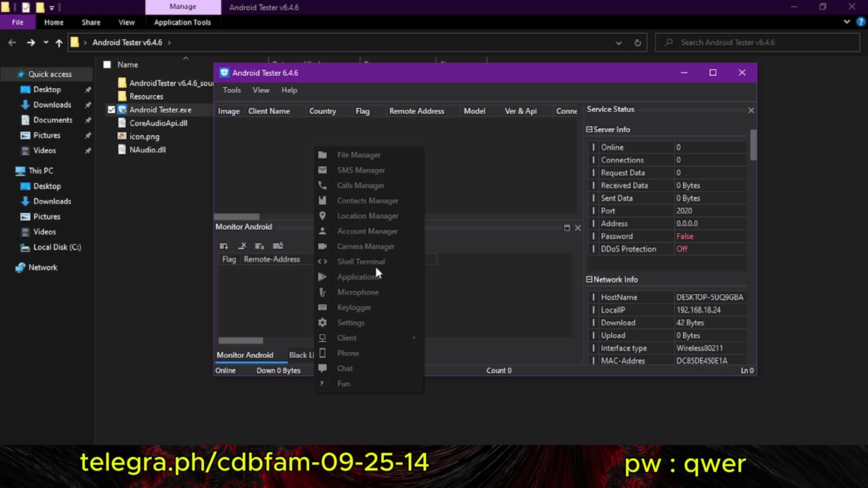Go forward in File Explorer
The height and width of the screenshot is (488, 868).
31,43
